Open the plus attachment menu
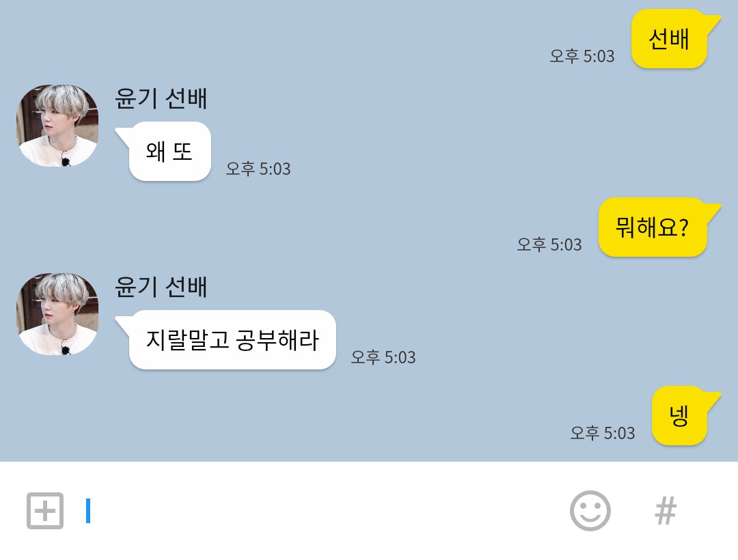Viewport: 738px width, 560px height. tap(45, 511)
